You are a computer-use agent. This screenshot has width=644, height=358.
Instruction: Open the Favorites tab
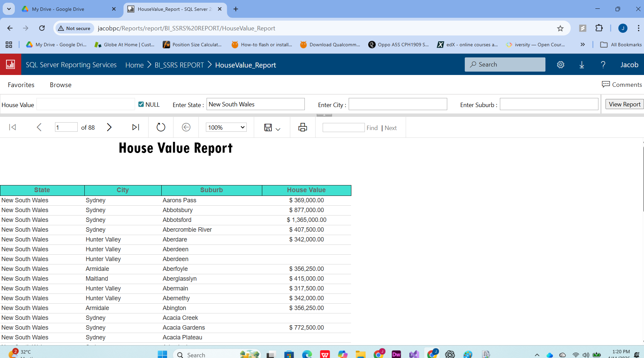(21, 85)
